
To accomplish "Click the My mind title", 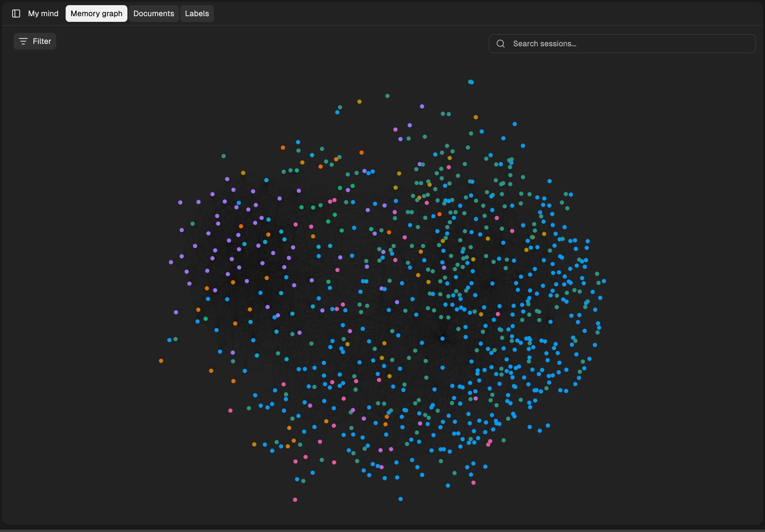I will [x=43, y=13].
